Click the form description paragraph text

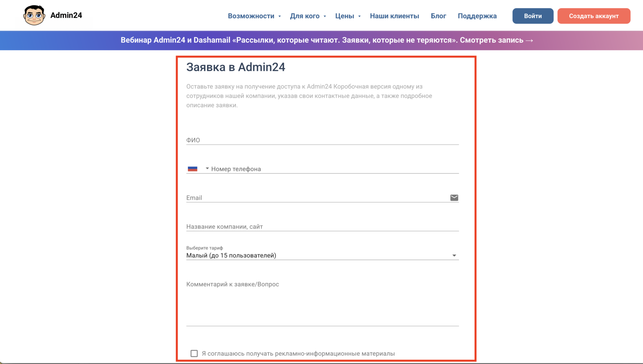309,96
